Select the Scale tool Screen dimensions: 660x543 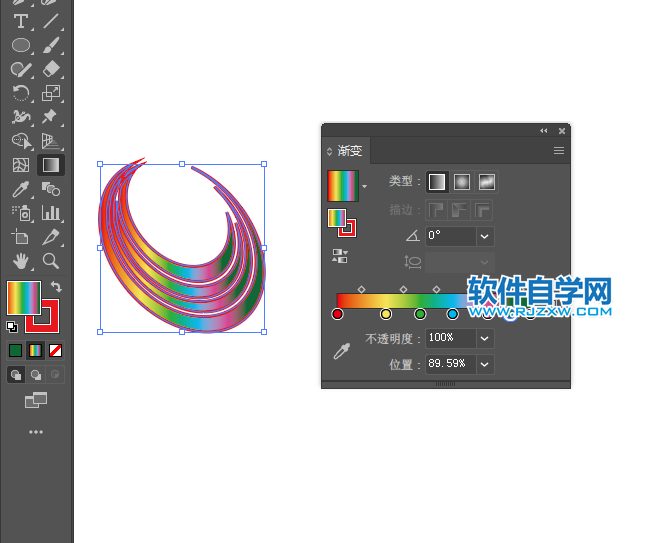coord(51,93)
